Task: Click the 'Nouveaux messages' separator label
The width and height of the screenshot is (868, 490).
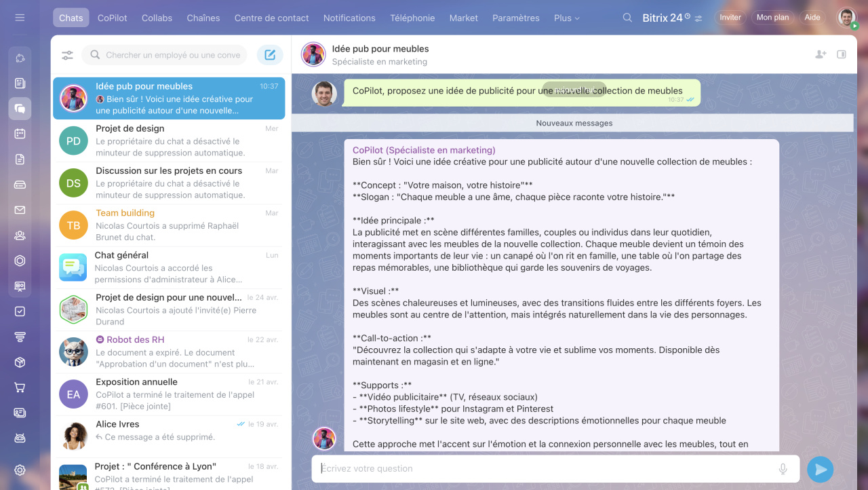Action: tap(574, 123)
